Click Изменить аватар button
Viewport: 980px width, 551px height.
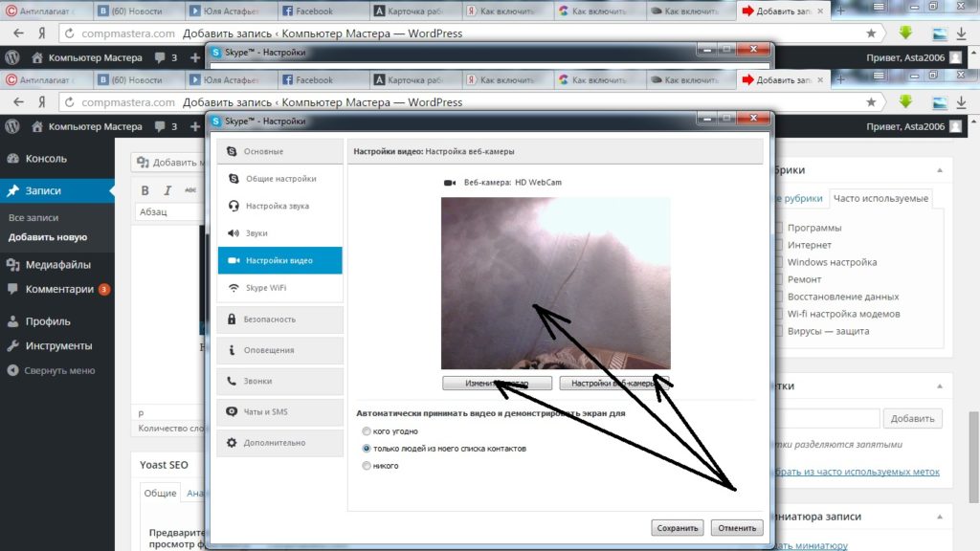pyautogui.click(x=497, y=383)
